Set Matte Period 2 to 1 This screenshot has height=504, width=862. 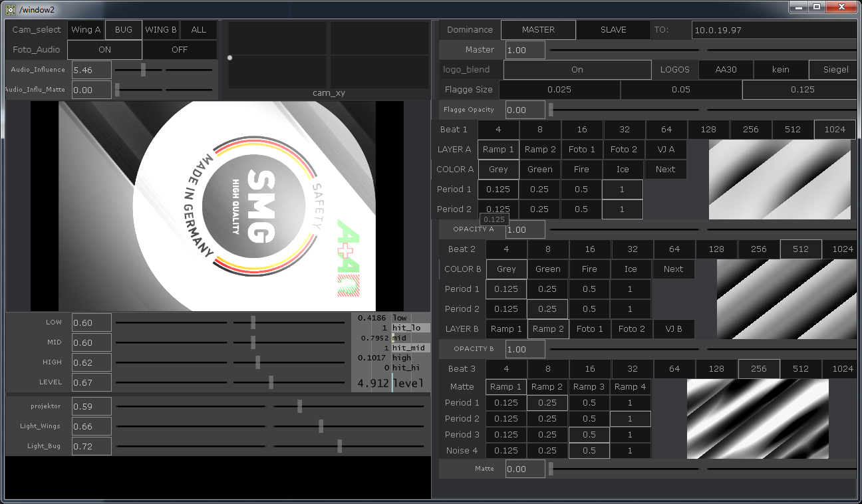tap(631, 419)
